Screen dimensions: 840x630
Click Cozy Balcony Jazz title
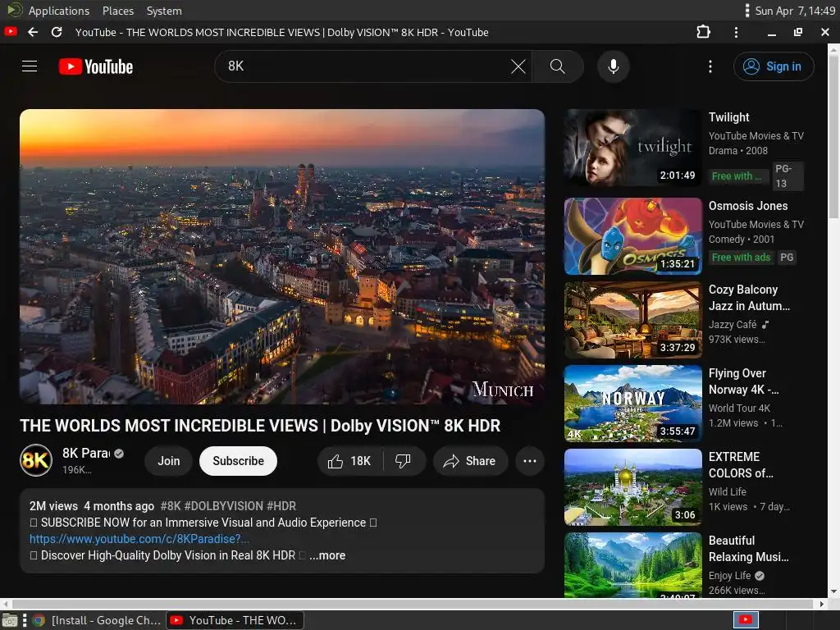coord(749,298)
